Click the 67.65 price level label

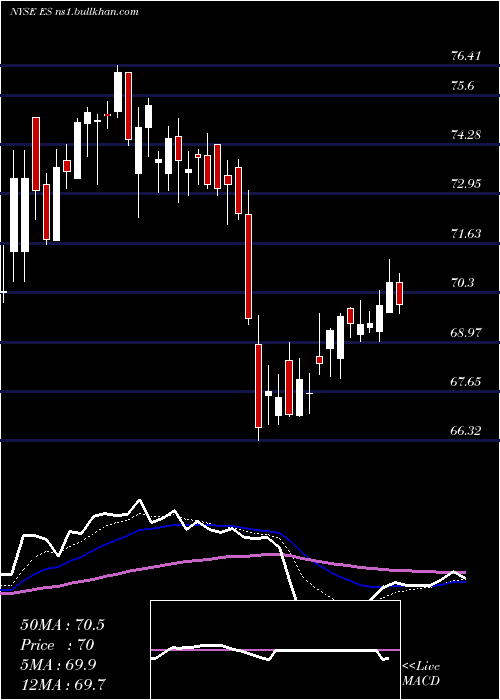466,382
